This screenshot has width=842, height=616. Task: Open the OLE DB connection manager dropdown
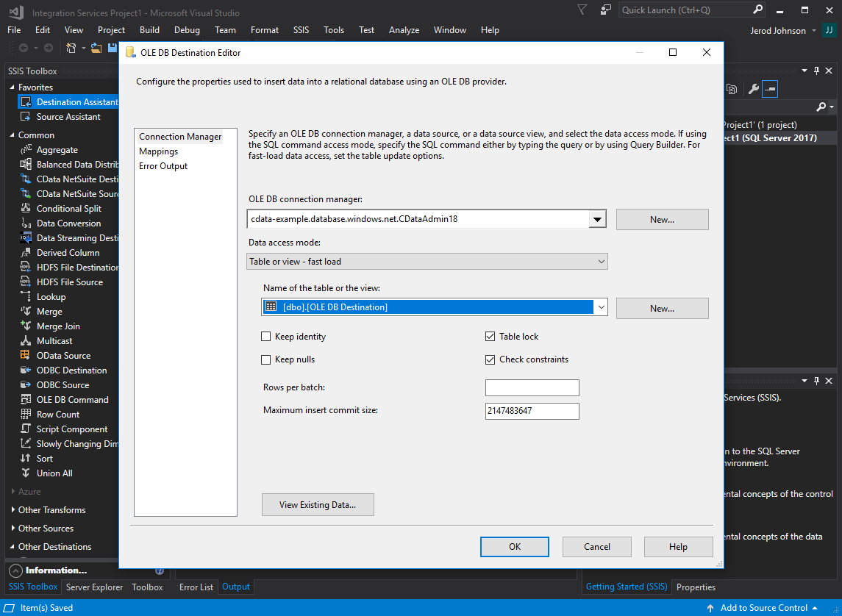pos(598,219)
